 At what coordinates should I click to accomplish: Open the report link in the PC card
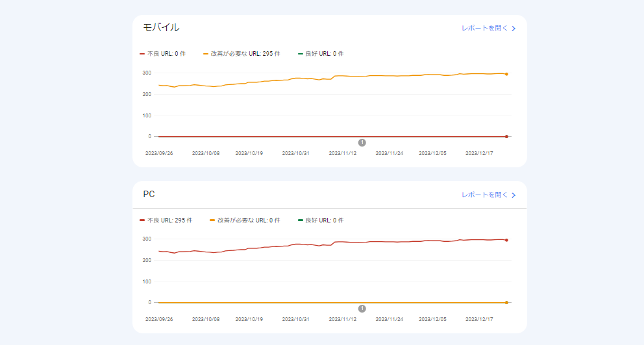[488, 195]
